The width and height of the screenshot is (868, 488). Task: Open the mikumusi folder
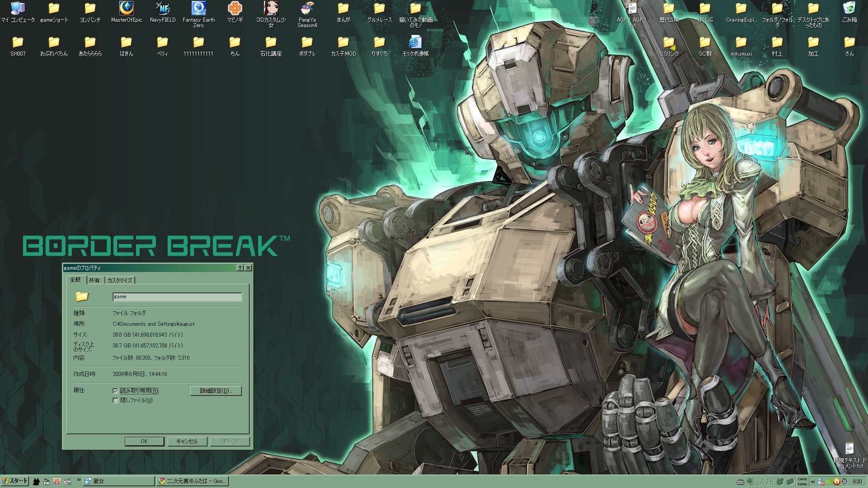pyautogui.click(x=741, y=46)
